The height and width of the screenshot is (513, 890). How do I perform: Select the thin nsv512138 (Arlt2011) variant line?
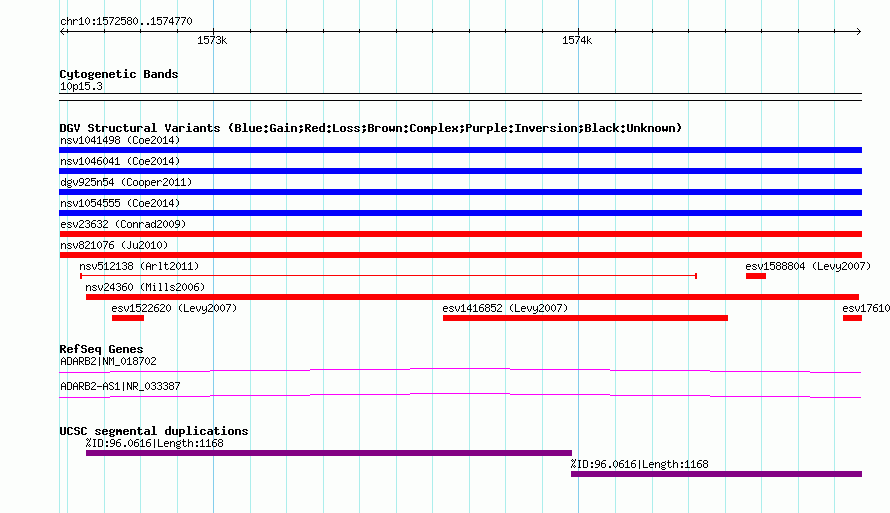pos(388,276)
